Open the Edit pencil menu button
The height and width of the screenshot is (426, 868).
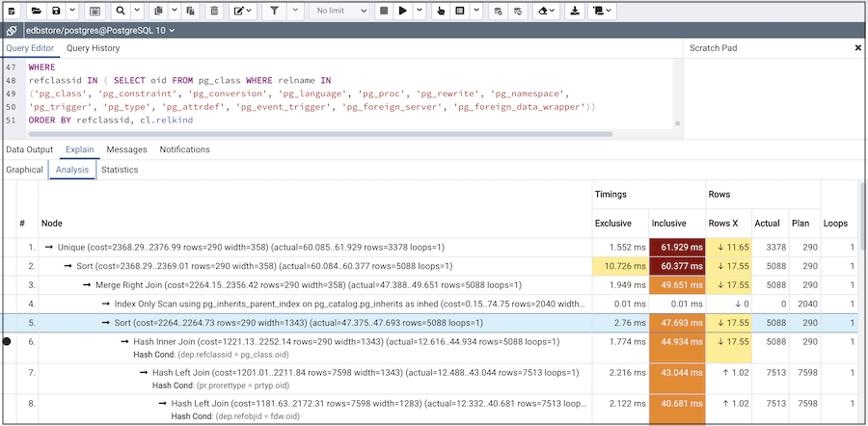coord(242,11)
